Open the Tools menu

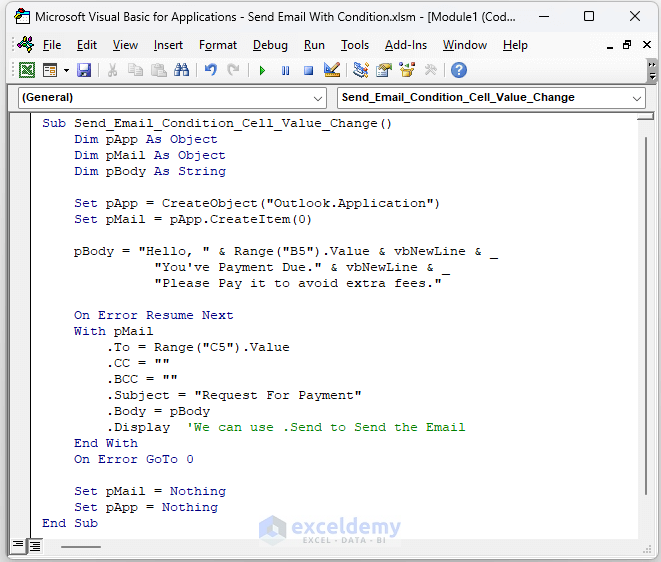[355, 45]
